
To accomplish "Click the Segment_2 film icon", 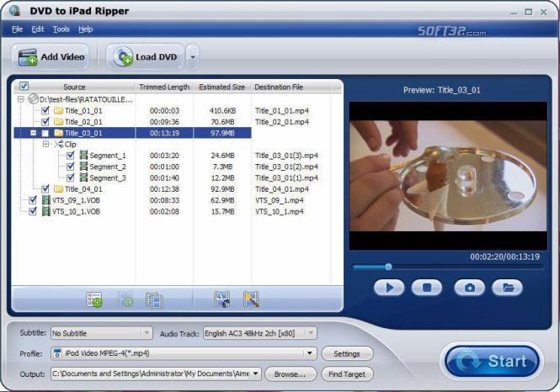I will (83, 167).
